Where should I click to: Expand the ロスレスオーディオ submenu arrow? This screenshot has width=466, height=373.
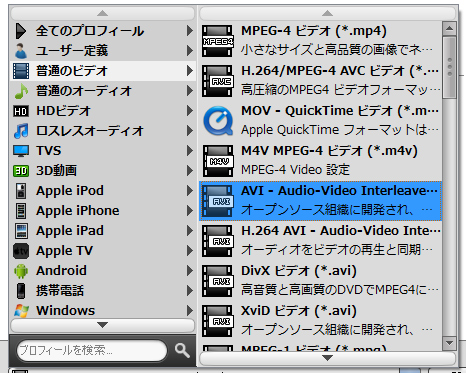pos(190,131)
